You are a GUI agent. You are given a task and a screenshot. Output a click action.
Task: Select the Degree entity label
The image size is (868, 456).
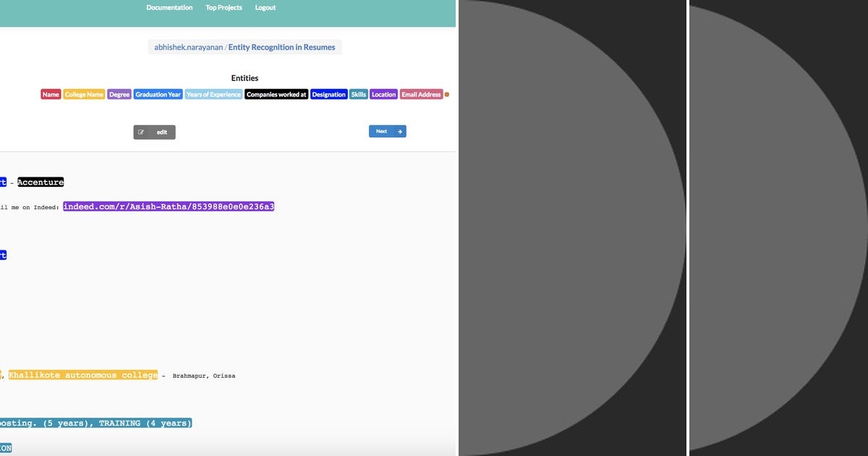(119, 94)
